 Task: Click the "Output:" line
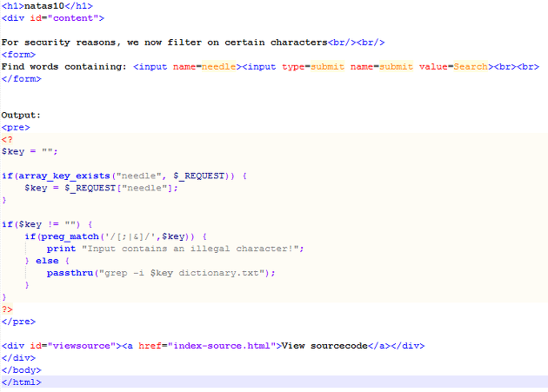click(x=21, y=116)
